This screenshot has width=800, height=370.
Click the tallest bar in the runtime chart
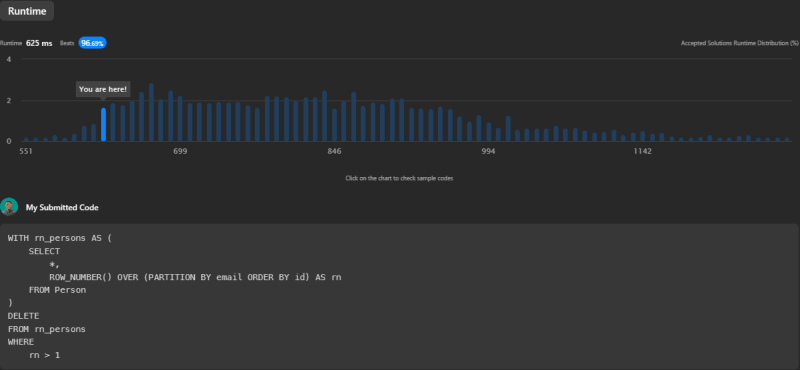click(152, 112)
